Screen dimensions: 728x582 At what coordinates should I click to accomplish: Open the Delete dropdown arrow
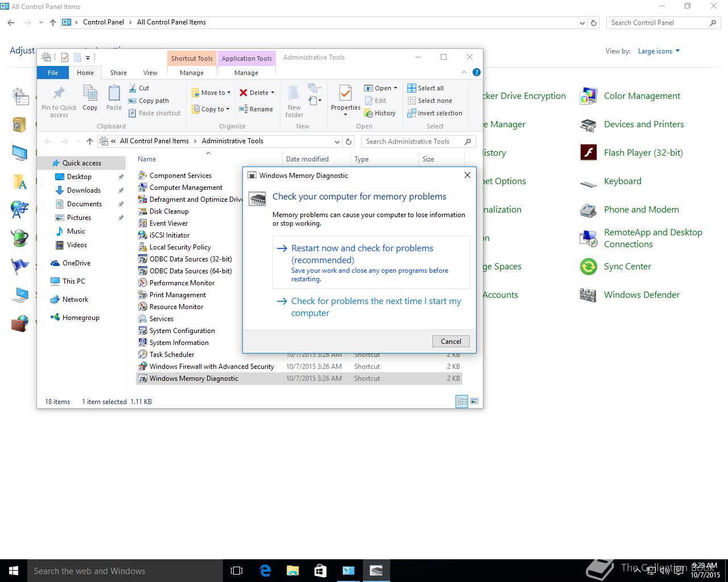point(272,93)
